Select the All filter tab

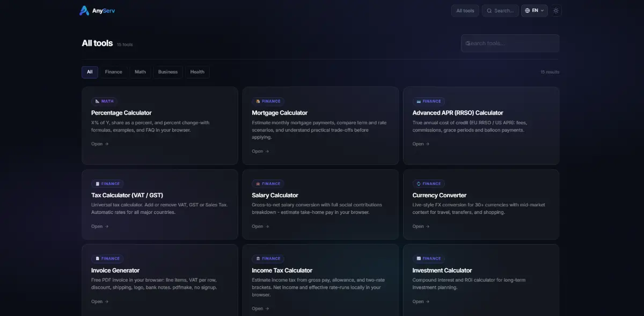[90, 72]
